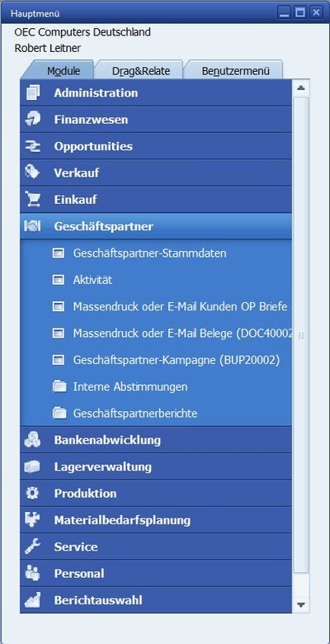This screenshot has height=644, width=330.
Task: Open the Geschäftspartnerberichte folder
Action: click(135, 413)
